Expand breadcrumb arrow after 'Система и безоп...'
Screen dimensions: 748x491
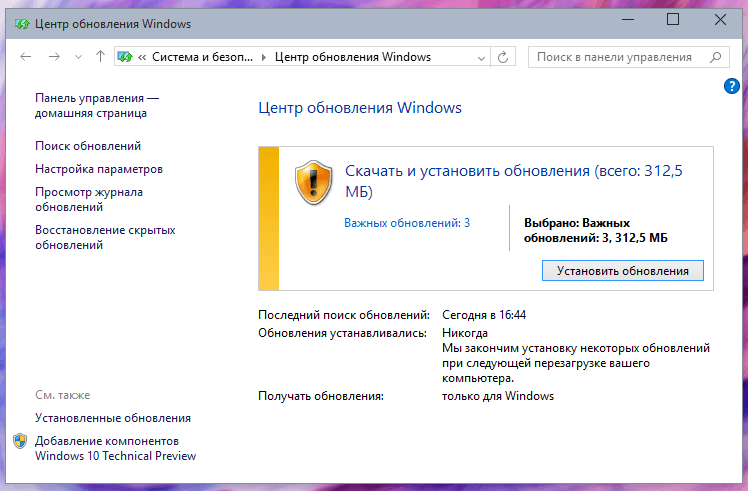[x=263, y=58]
